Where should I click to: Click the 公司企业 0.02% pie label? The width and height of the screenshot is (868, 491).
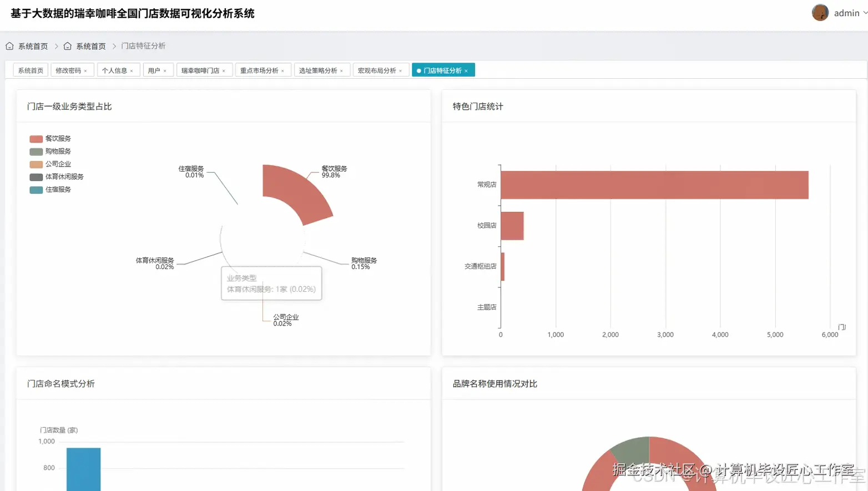[286, 320]
